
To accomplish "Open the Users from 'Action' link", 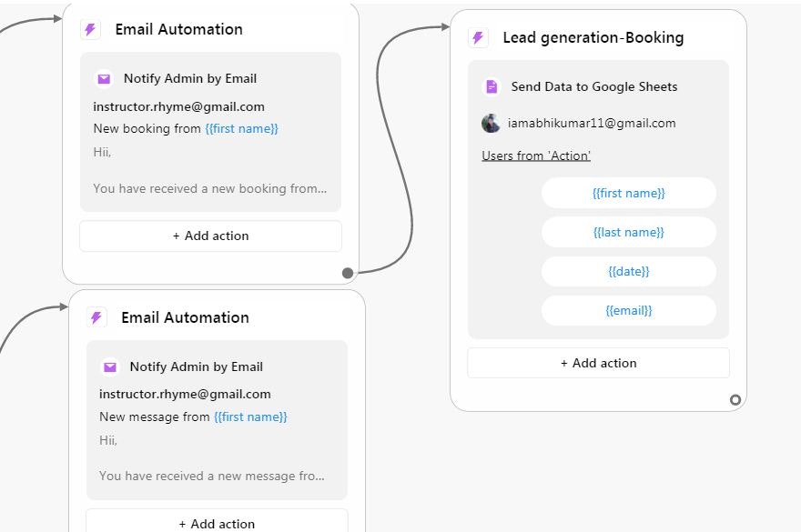I will click(536, 156).
